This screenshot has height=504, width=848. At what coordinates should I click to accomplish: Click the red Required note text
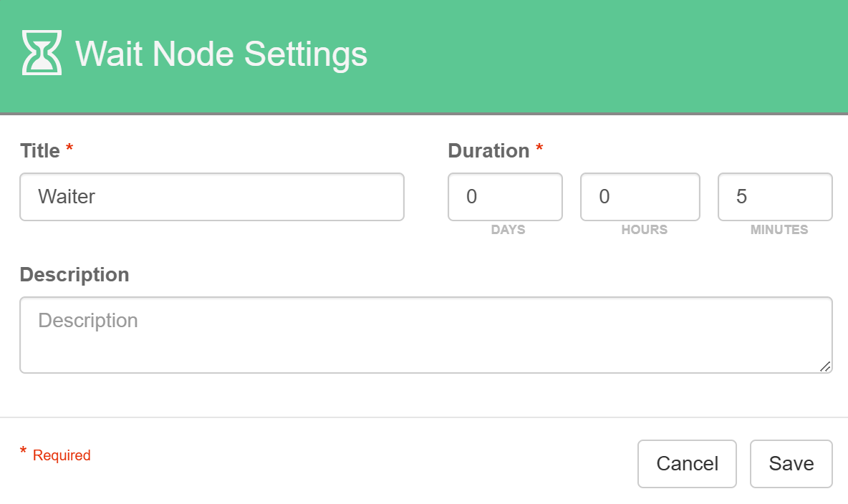pyautogui.click(x=62, y=455)
